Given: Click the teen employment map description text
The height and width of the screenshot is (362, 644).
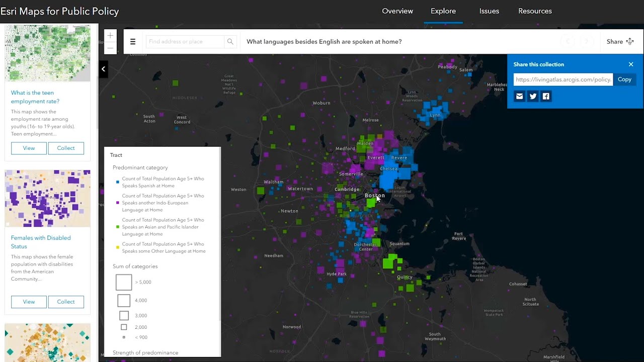Looking at the screenshot, I should coord(43,123).
